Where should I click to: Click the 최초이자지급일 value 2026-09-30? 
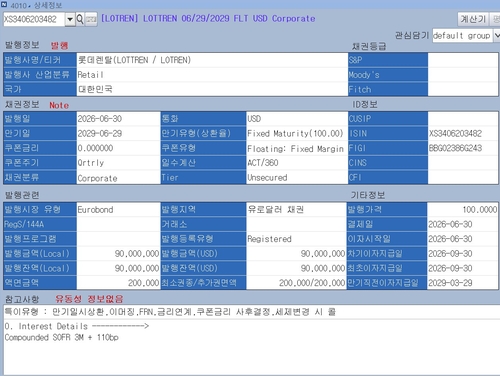point(450,268)
